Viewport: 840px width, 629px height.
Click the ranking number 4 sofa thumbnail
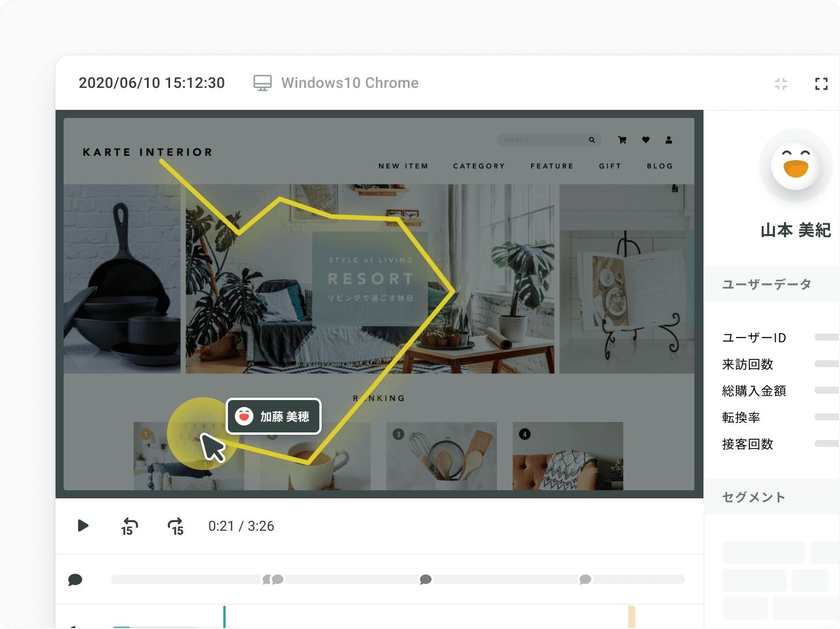coord(568,456)
